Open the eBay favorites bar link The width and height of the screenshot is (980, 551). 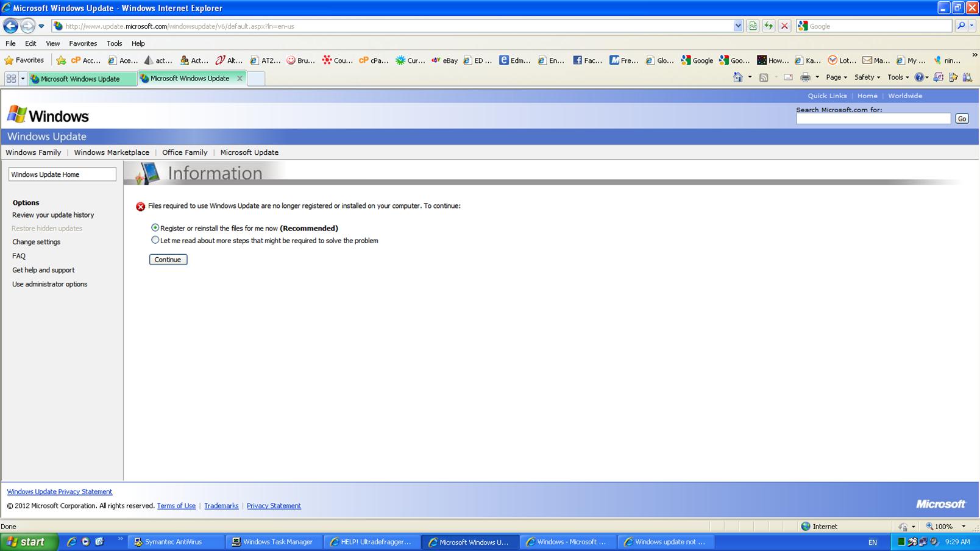click(444, 60)
